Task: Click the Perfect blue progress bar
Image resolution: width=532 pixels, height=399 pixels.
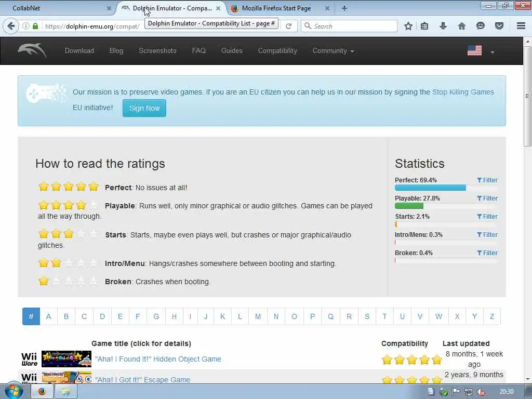Action: coord(430,188)
